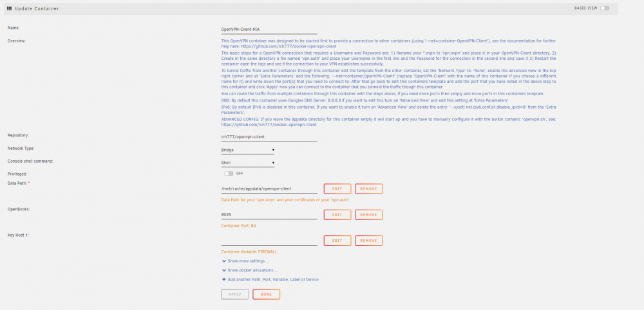The width and height of the screenshot is (644, 310).
Task: Click the 'ADVANCED CONFIG' overview paragraph
Action: [x=388, y=122]
